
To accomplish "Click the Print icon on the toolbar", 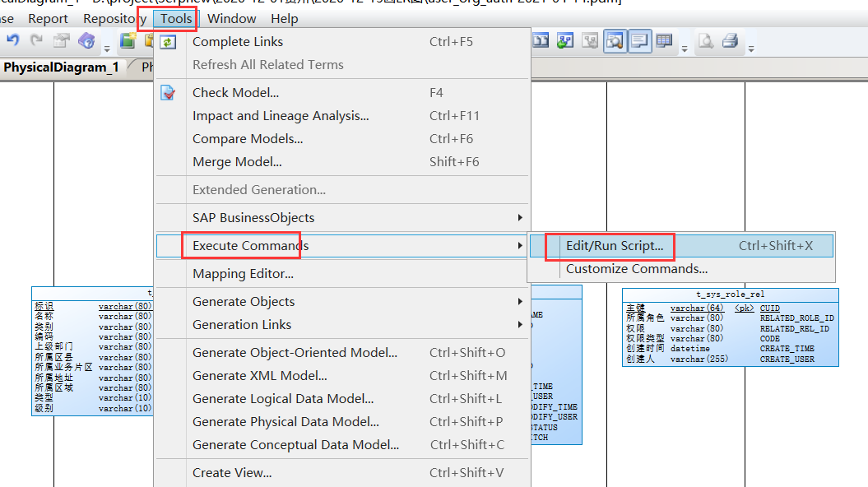I will tap(731, 40).
